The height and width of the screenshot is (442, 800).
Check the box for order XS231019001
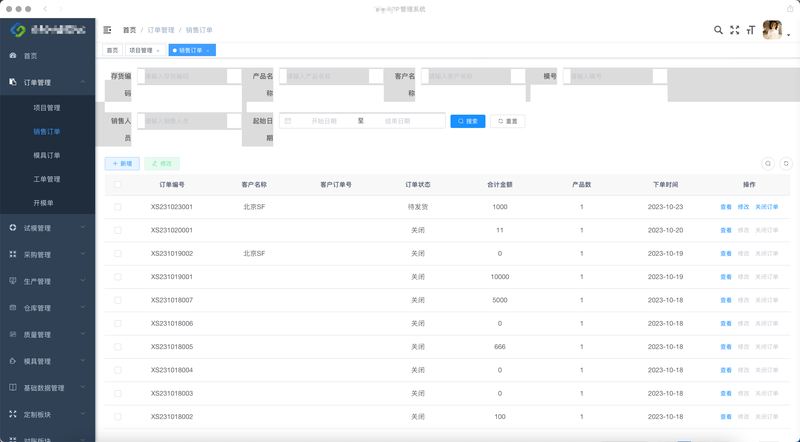pyautogui.click(x=118, y=277)
